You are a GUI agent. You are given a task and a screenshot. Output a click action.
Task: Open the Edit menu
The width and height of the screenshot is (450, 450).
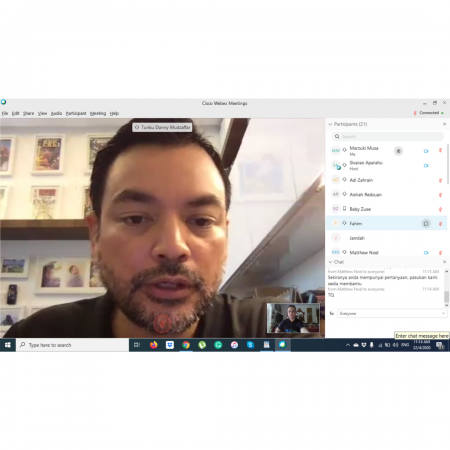(15, 113)
